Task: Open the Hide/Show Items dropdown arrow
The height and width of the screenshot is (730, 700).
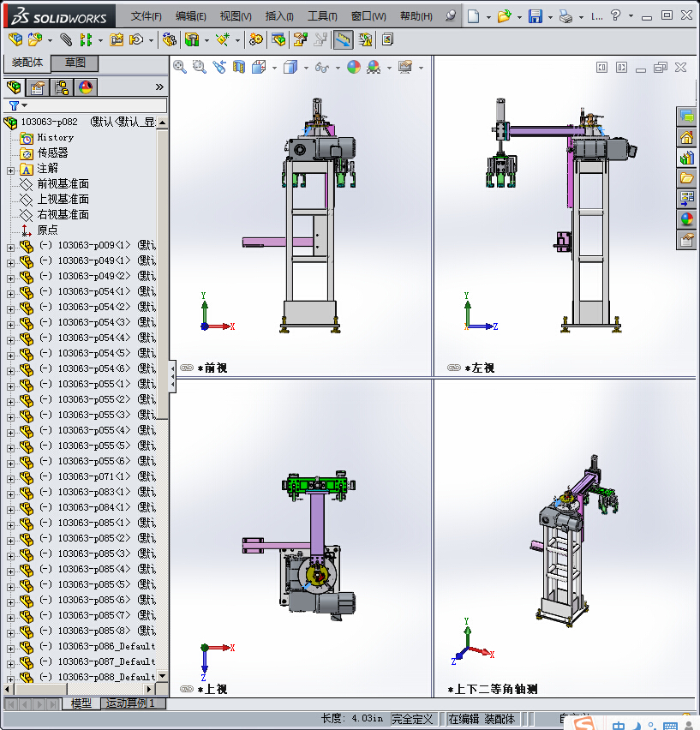Action: (x=338, y=68)
